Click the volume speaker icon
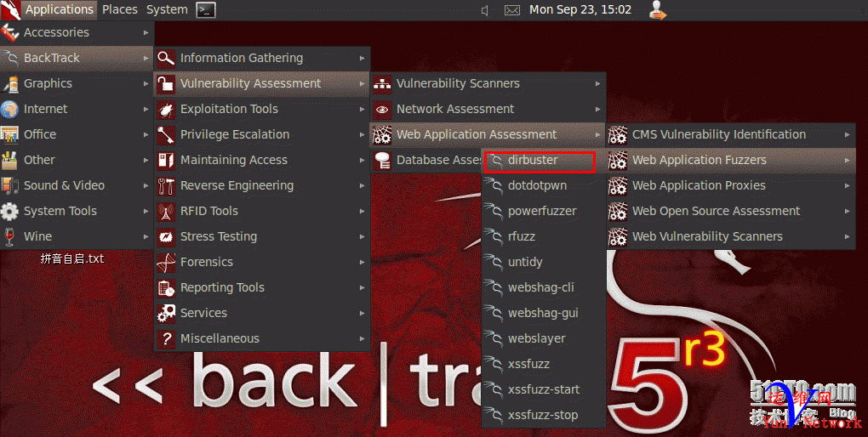 [485, 10]
